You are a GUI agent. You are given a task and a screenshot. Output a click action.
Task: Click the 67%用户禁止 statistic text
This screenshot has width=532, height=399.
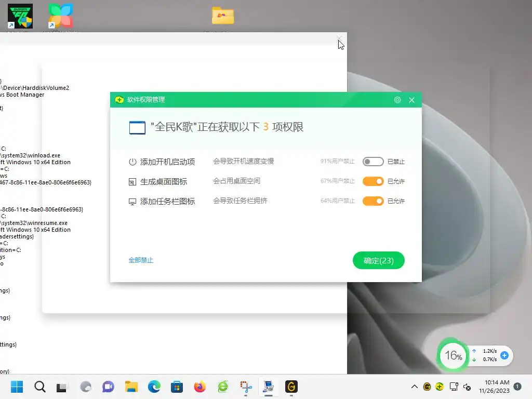pyautogui.click(x=337, y=181)
